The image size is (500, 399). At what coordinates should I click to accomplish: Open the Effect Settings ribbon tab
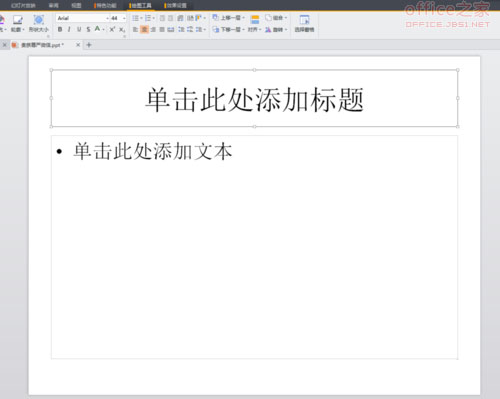pyautogui.click(x=176, y=5)
